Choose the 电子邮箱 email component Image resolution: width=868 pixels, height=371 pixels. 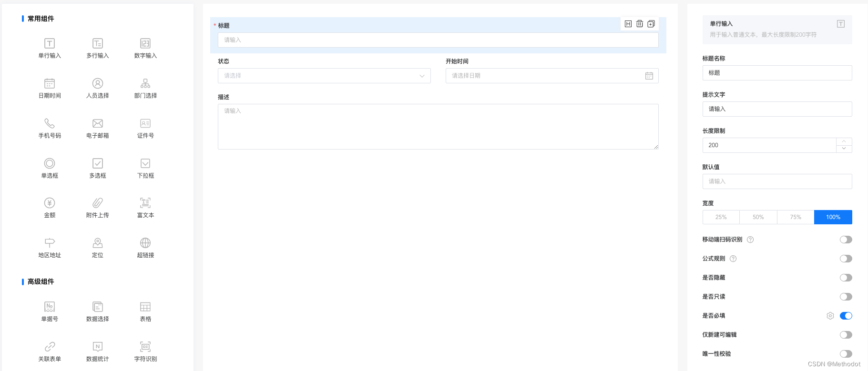pos(98,129)
